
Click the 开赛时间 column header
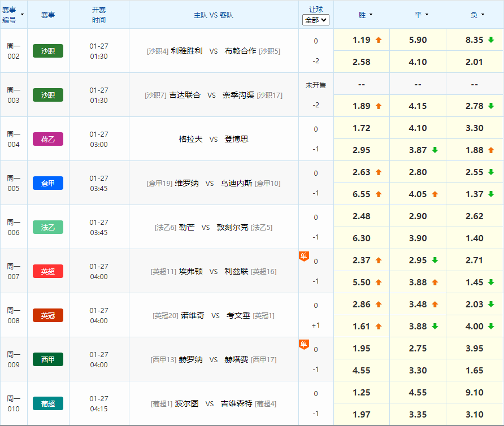coord(99,15)
